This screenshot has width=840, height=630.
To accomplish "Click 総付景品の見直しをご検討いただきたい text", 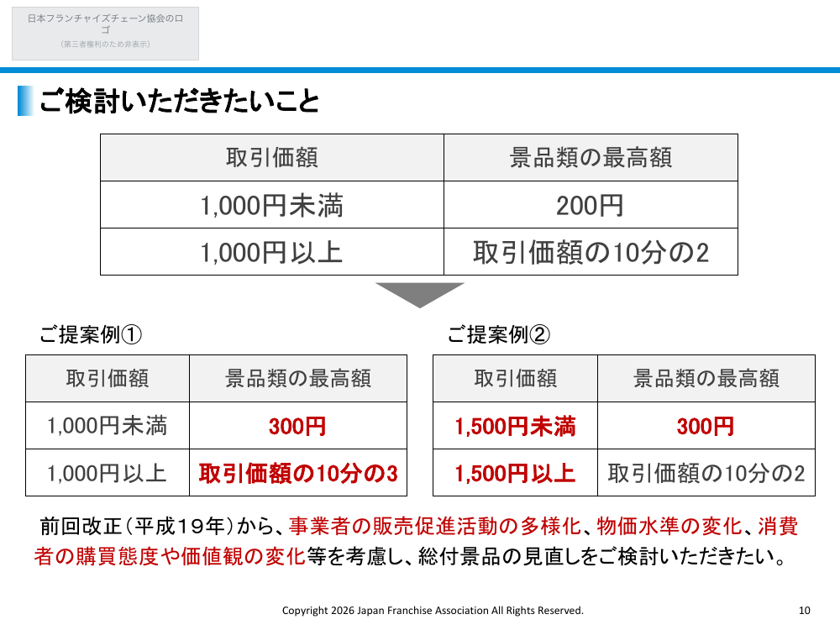I will (596, 556).
